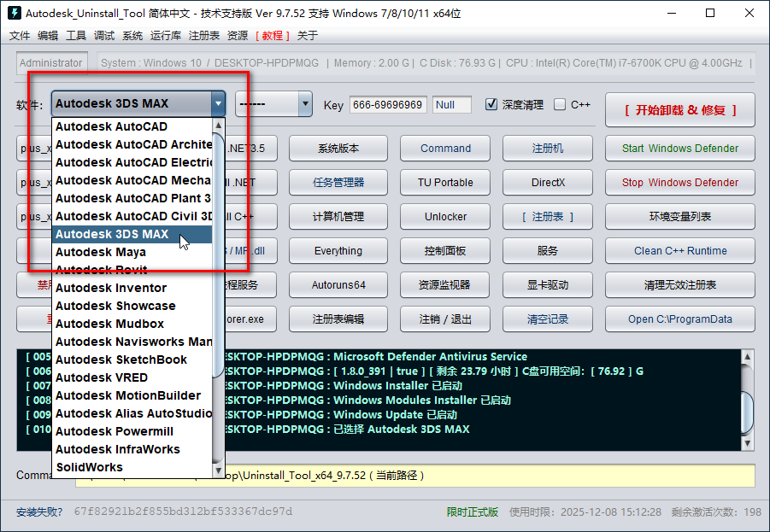Click Clean C++ Runtime button
This screenshot has height=532, width=770.
click(679, 251)
